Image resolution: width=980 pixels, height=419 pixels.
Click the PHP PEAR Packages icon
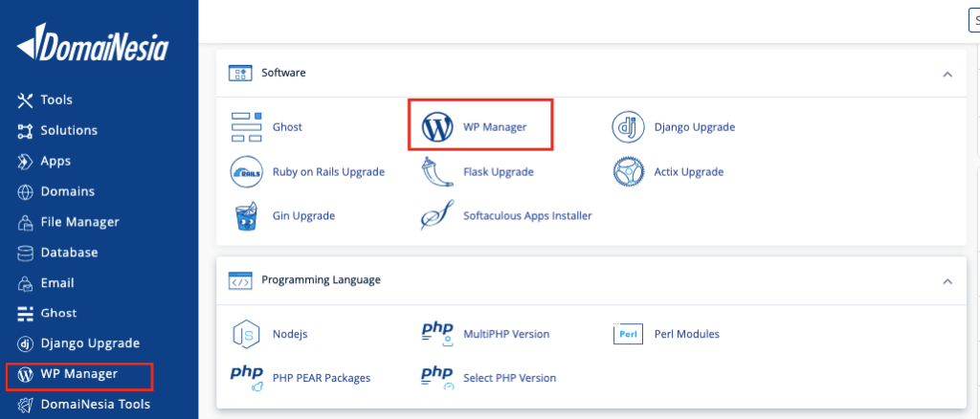(x=246, y=378)
